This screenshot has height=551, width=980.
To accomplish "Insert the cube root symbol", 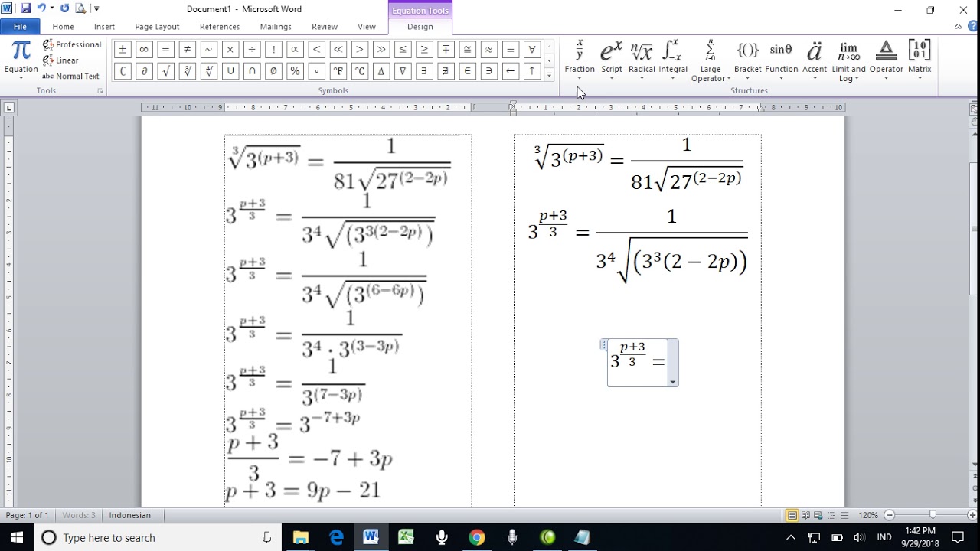I will pyautogui.click(x=187, y=71).
